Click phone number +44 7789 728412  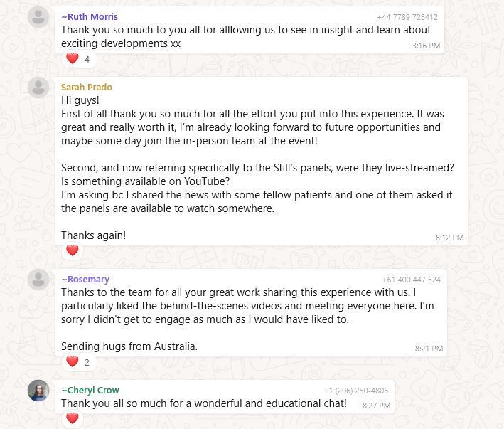pos(407,17)
